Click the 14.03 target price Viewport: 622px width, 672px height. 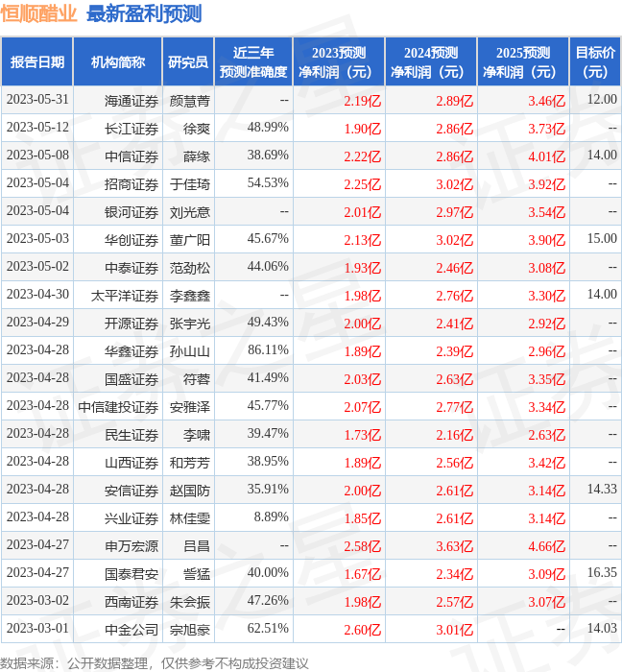[602, 629]
